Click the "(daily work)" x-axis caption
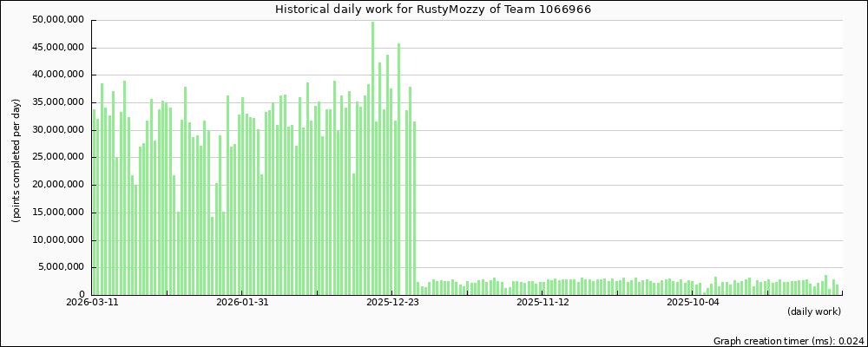868x347 pixels. pyautogui.click(x=813, y=311)
